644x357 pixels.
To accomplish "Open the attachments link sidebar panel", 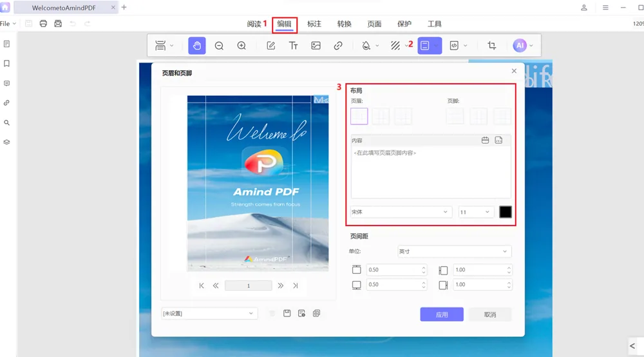I will pos(6,103).
